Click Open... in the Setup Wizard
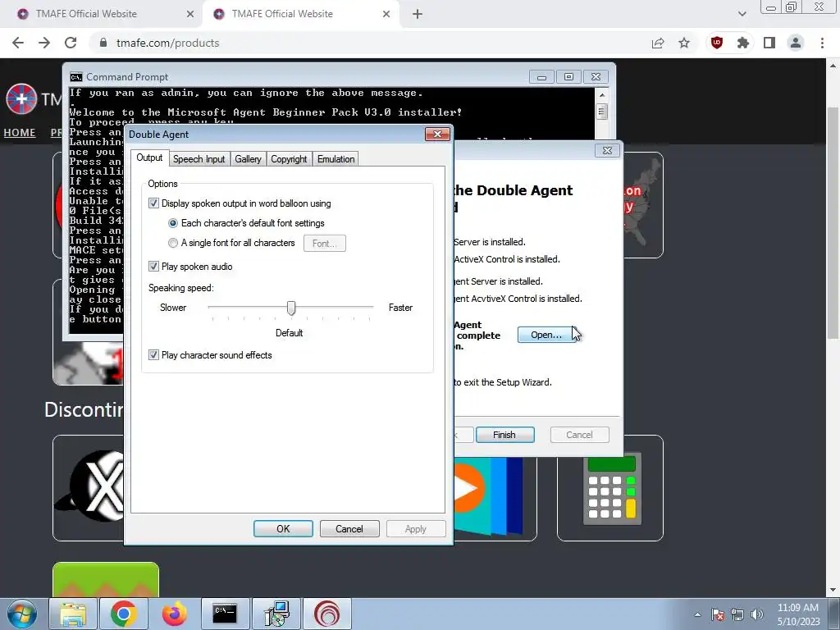The height and width of the screenshot is (630, 840). (x=546, y=335)
